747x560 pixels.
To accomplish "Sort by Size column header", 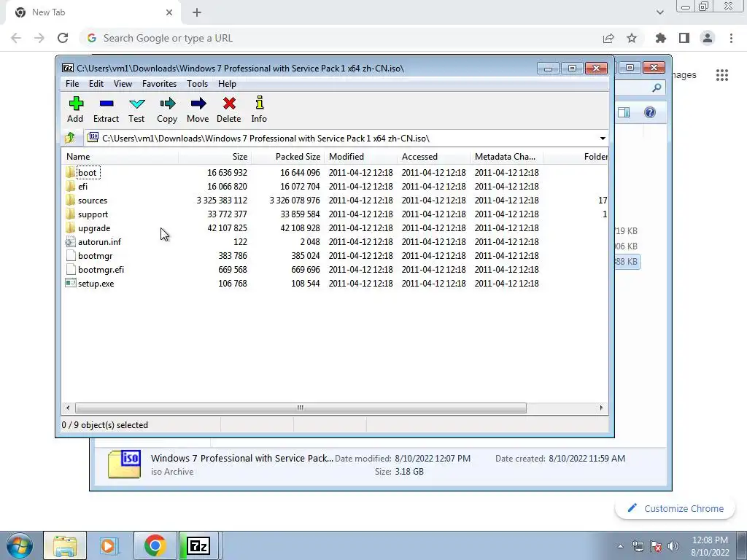I will 215,157.
